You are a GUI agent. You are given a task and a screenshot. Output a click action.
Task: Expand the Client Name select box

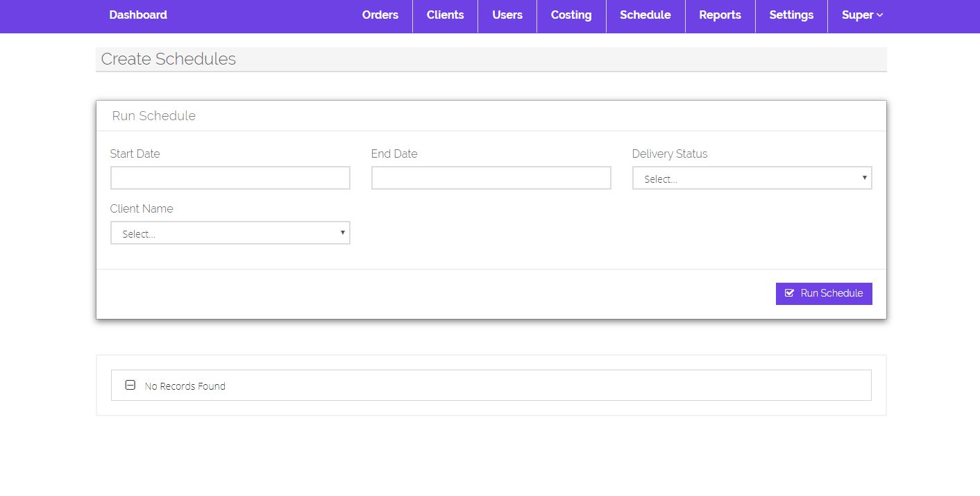point(230,233)
